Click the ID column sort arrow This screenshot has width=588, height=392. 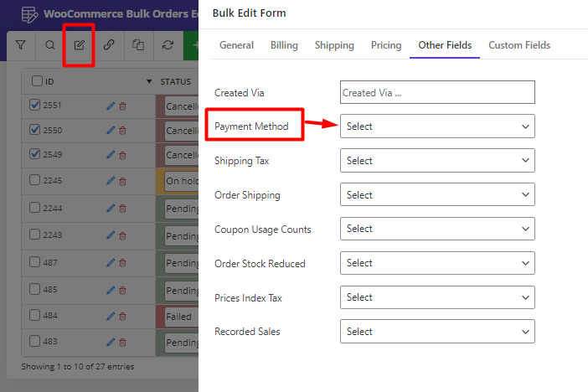click(x=149, y=81)
